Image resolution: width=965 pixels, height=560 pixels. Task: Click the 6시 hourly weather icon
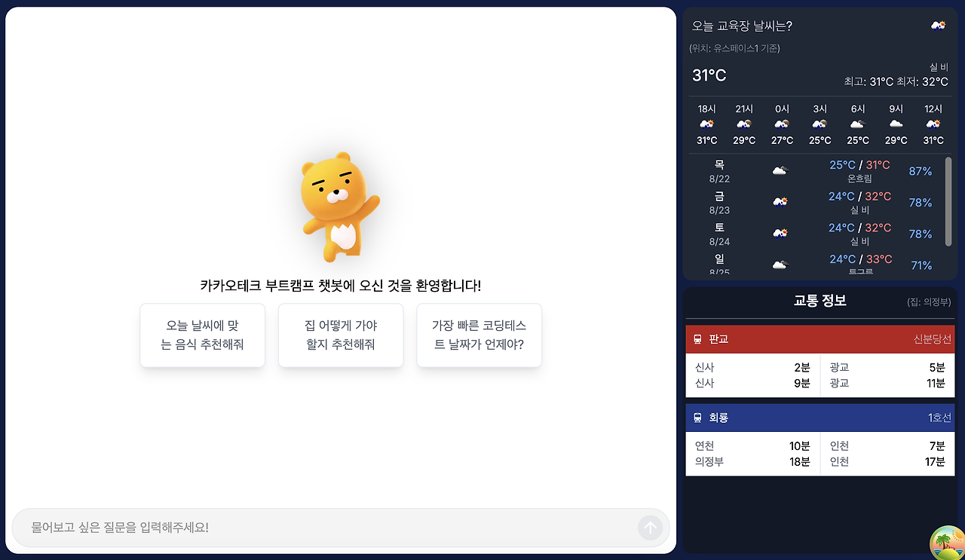[x=858, y=124]
